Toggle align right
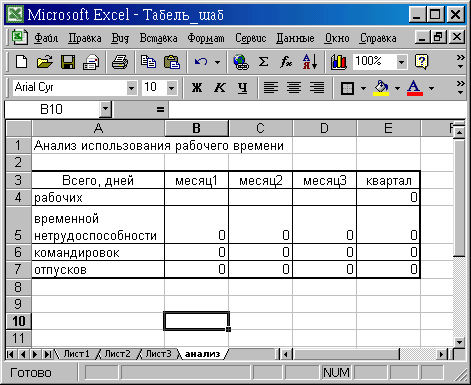 (317, 88)
